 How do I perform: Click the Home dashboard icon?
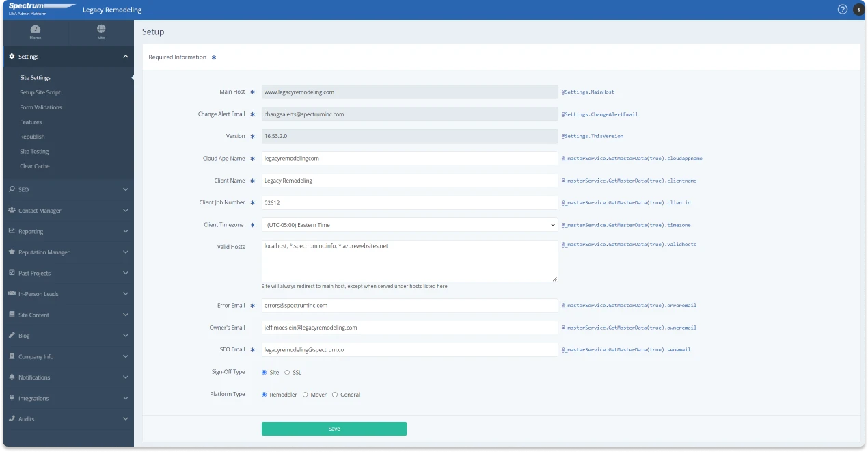pos(35,29)
